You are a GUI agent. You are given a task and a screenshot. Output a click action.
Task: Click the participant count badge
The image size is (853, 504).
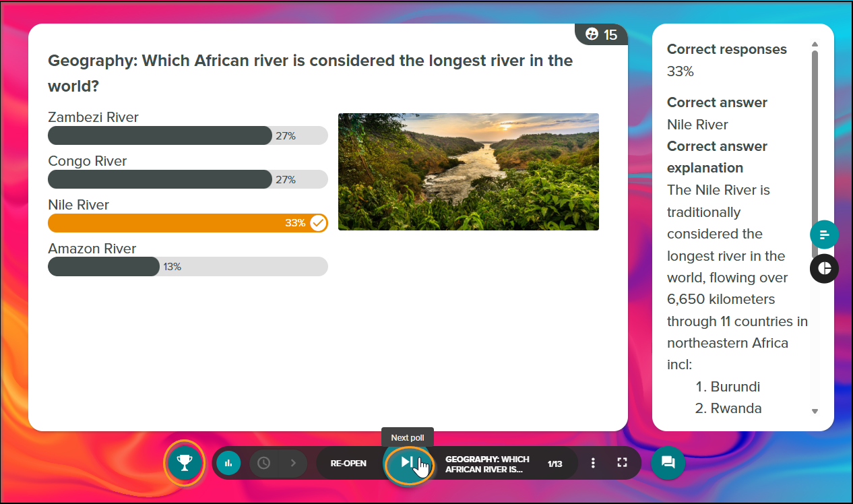point(602,34)
